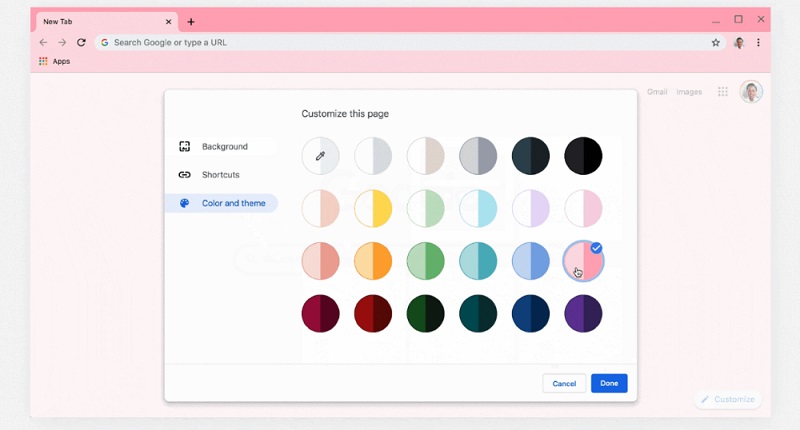Image resolution: width=800 pixels, height=430 pixels.
Task: Choose the medium green theme swatch
Action: pyautogui.click(x=426, y=261)
